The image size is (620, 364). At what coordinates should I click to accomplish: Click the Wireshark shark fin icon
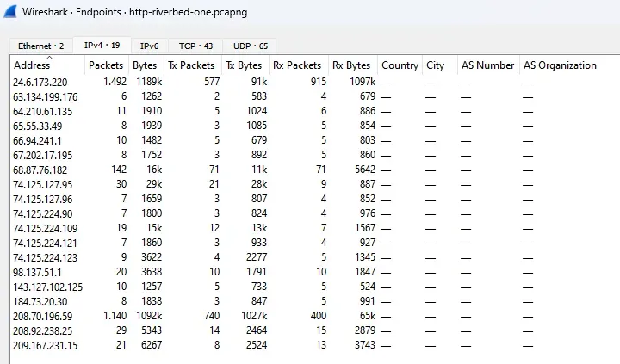coord(10,11)
